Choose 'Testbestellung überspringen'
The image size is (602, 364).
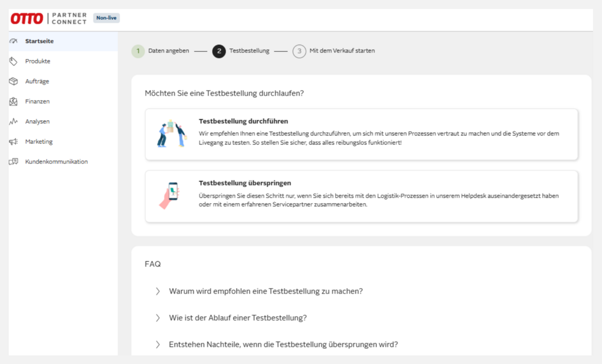pos(361,196)
